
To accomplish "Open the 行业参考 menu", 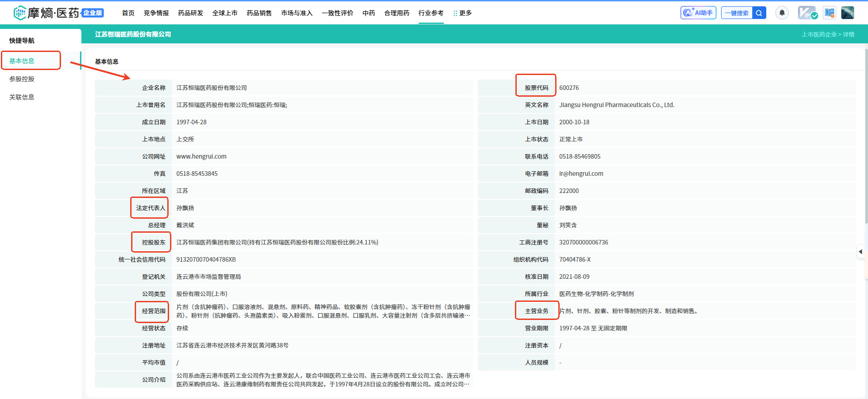I will 431,13.
